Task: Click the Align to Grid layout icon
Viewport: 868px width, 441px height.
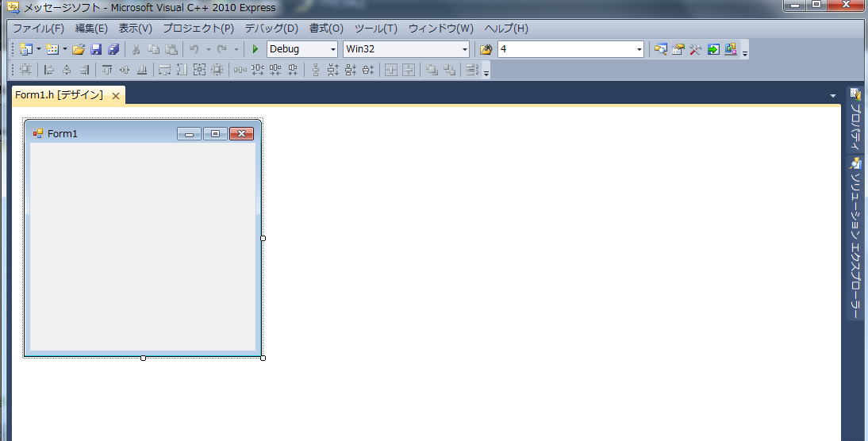Action: [25, 70]
